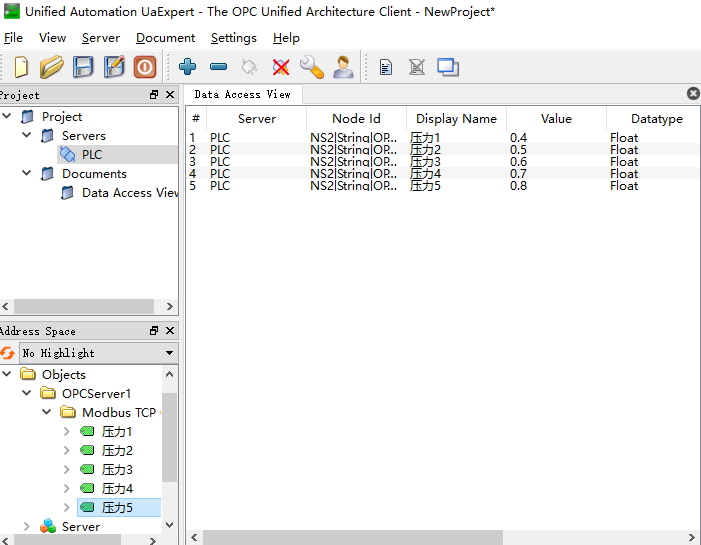Open the No Highlight dropdown
This screenshot has width=701, height=545.
click(x=98, y=353)
